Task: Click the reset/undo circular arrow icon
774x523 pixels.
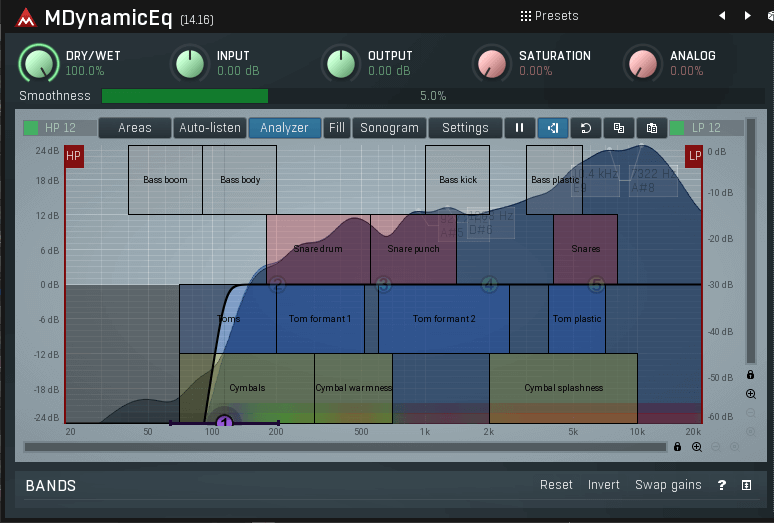Action: (x=586, y=128)
